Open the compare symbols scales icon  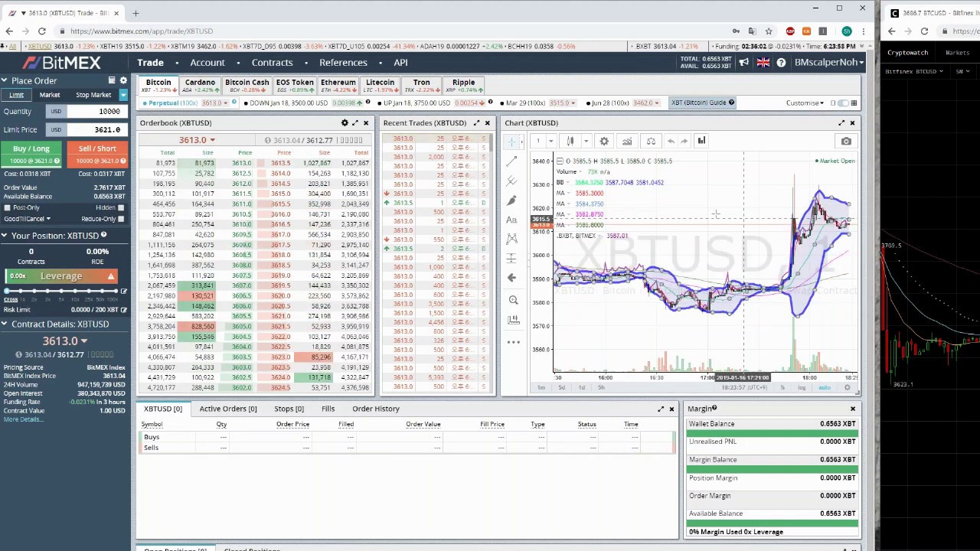(x=651, y=141)
